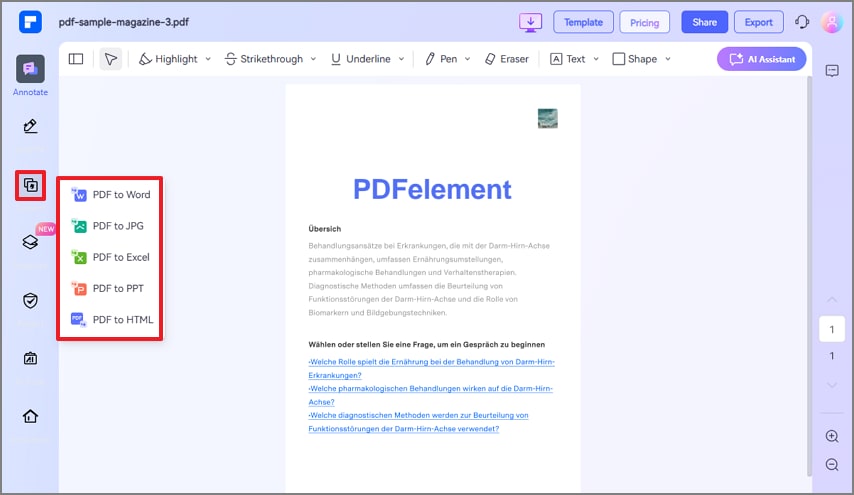Open link about diagnostischen Methoden

tap(418, 422)
